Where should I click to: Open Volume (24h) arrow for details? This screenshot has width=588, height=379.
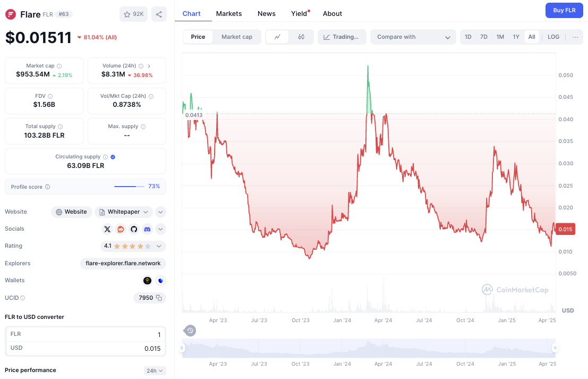pyautogui.click(x=149, y=66)
